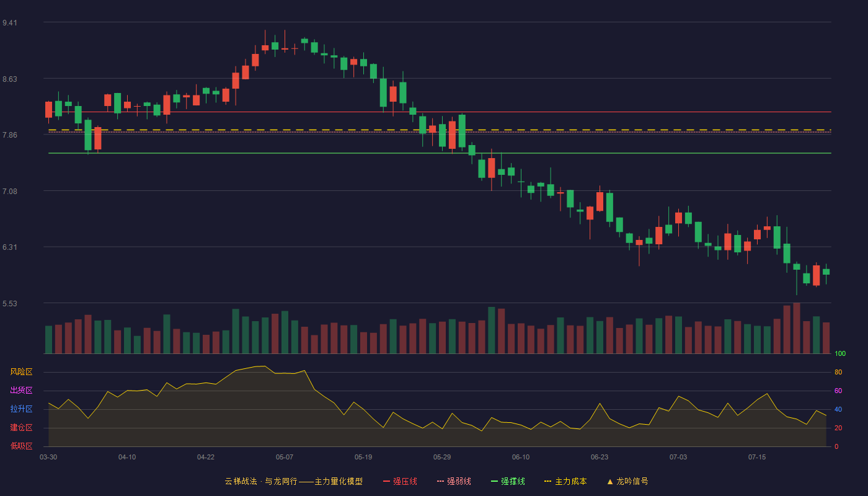This screenshot has width=868, height=496.
Task: Toggle the pink dashed 强弱线 legend marker
Action: click(x=440, y=481)
